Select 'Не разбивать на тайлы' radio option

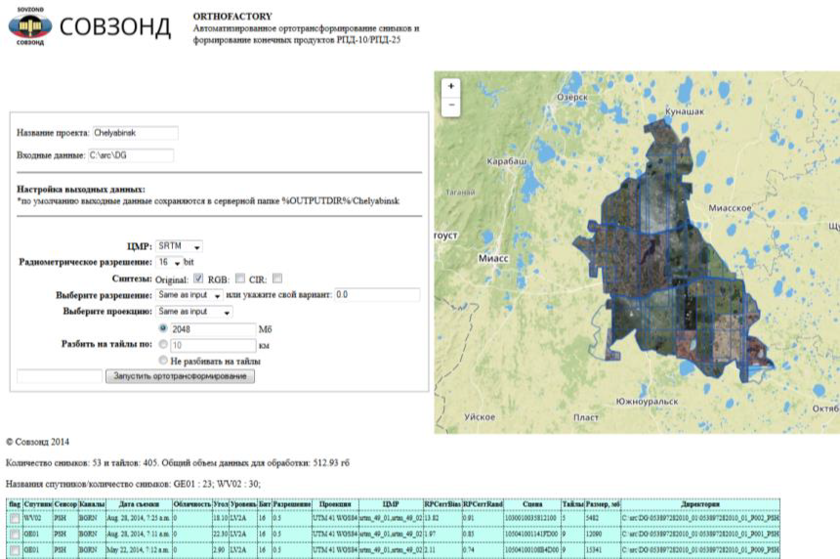[164, 360]
